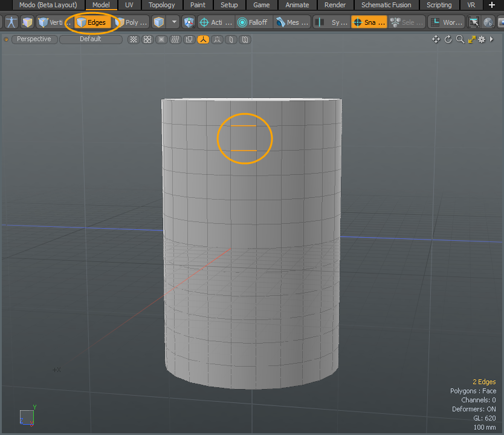This screenshot has height=435, width=504.
Task: Toggle Snapping on the toolbar
Action: pyautogui.click(x=369, y=22)
